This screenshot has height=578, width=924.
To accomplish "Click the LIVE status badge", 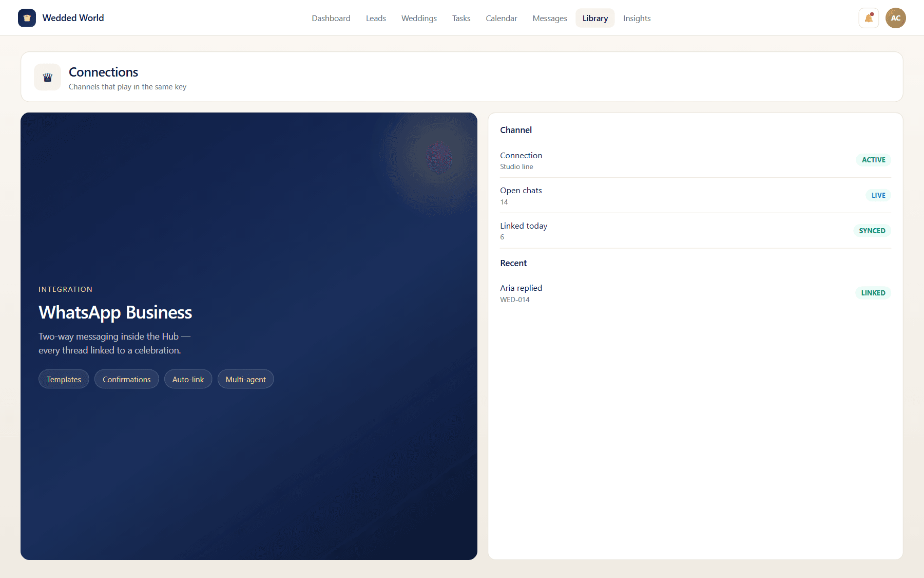I will pos(878,195).
